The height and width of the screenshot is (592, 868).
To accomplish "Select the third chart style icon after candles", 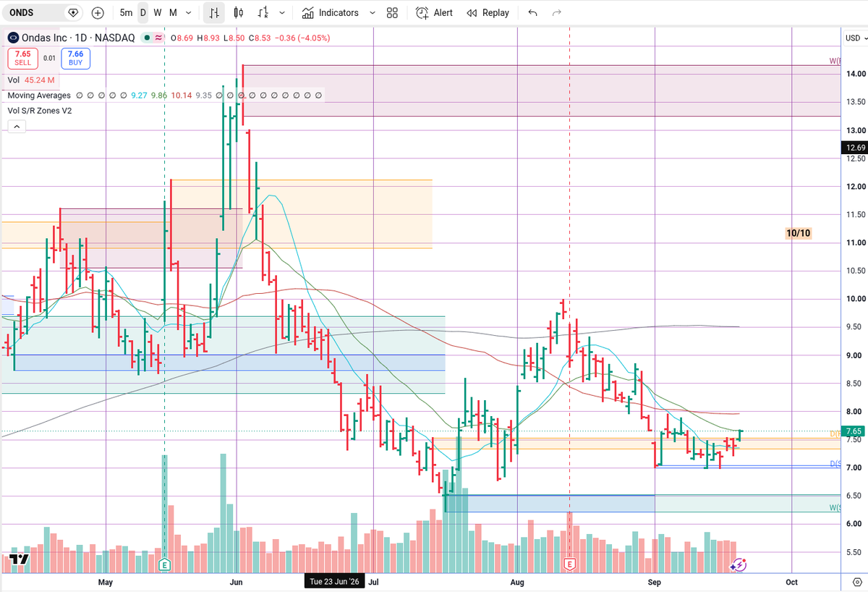I will [263, 12].
